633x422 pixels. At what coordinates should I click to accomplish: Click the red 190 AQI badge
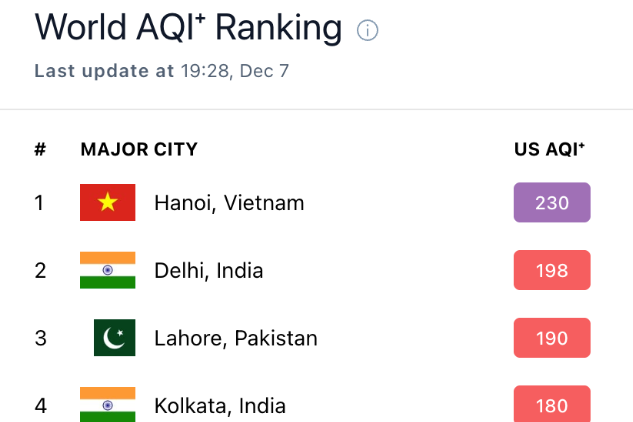tap(552, 338)
